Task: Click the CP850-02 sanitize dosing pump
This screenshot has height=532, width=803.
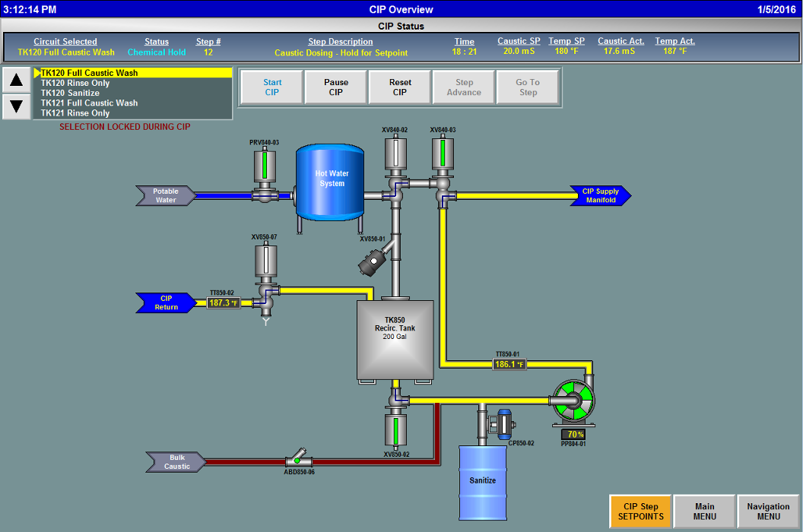Action: (x=502, y=424)
